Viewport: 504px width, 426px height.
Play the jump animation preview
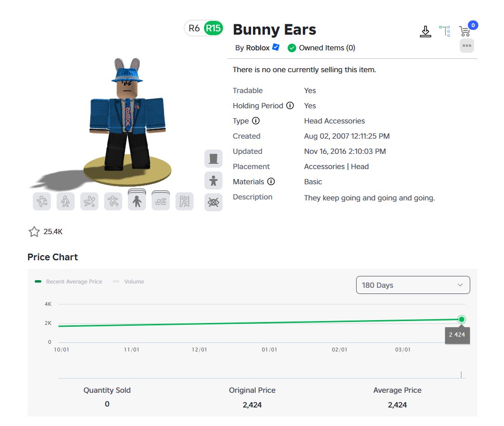click(x=113, y=201)
